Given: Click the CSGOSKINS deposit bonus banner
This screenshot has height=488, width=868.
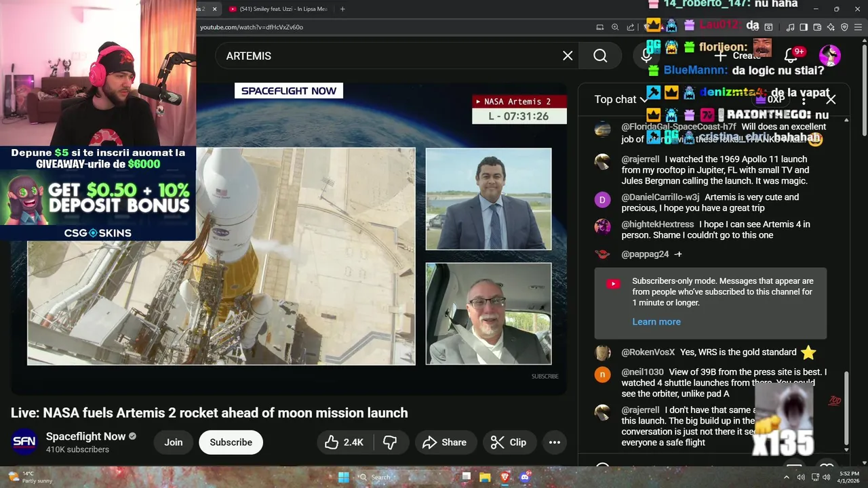Looking at the screenshot, I should [x=98, y=193].
